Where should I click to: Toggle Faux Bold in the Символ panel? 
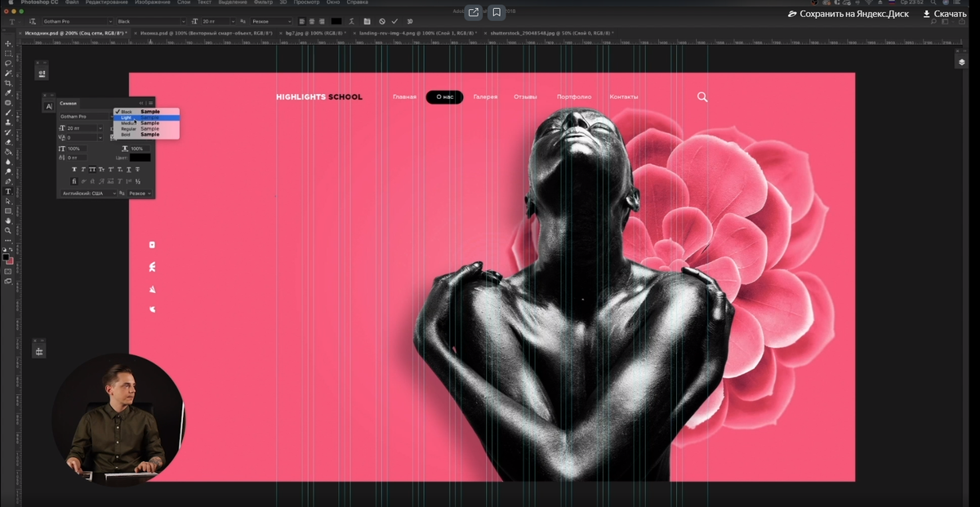[x=73, y=169]
